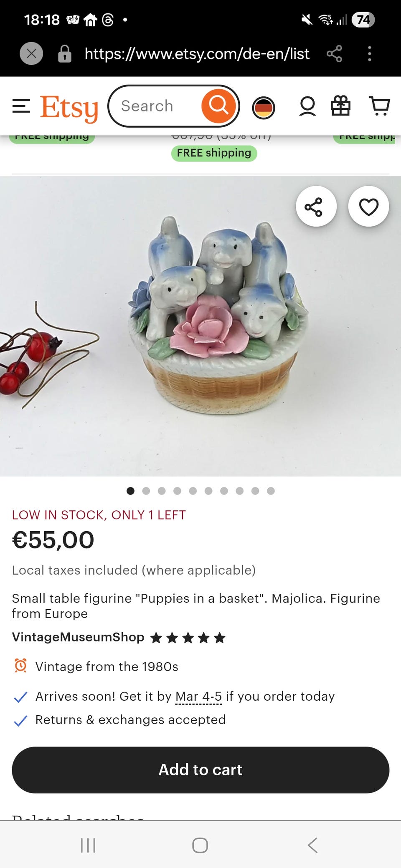
Task: Show the Mar 4-5 delivery details
Action: pos(198,696)
